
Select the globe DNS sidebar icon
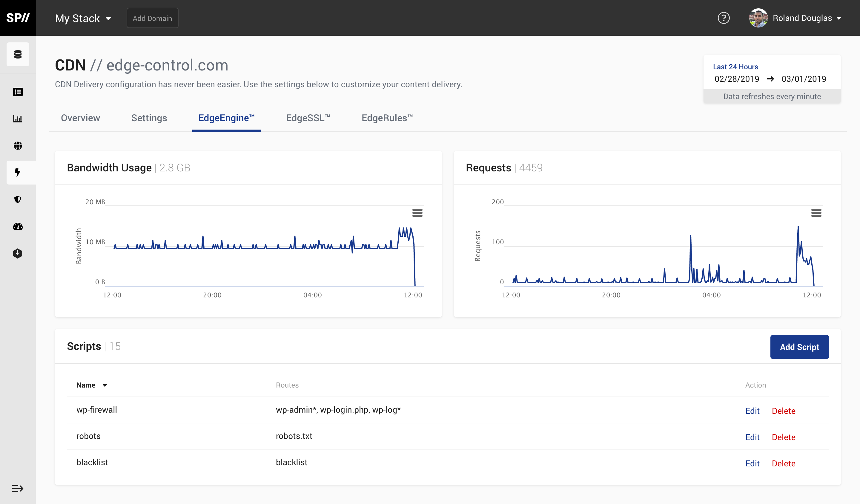pos(18,146)
